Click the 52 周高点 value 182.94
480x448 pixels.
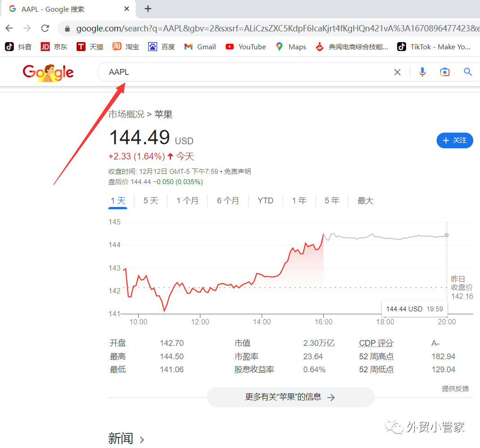(x=443, y=357)
